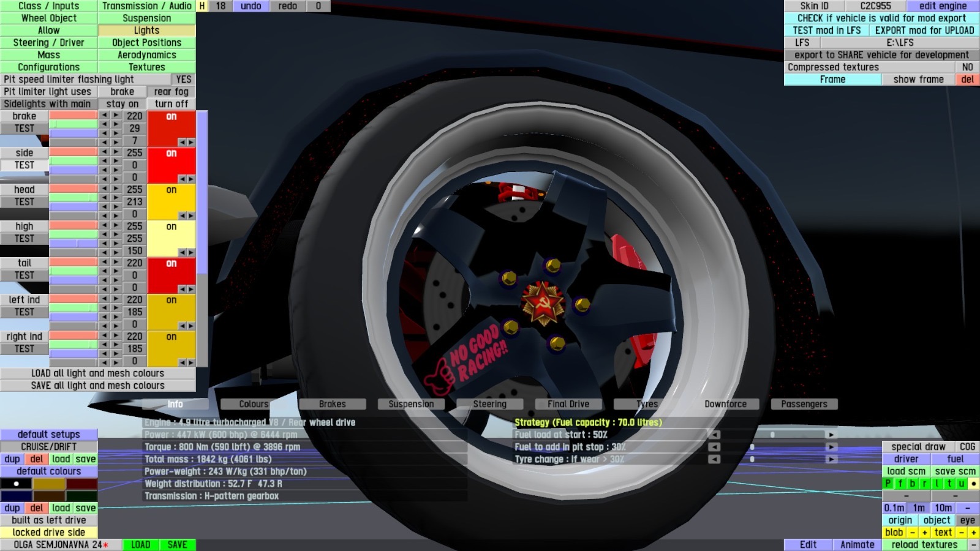
Task: Click the vehicle name OLGA SEMJONAVNA 24
Action: click(x=61, y=544)
